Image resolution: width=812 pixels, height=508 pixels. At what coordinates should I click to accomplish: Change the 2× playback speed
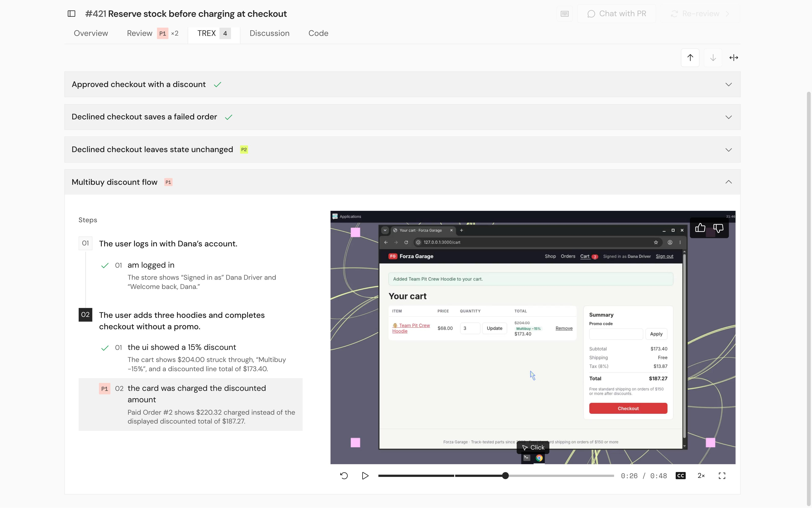tap(701, 476)
